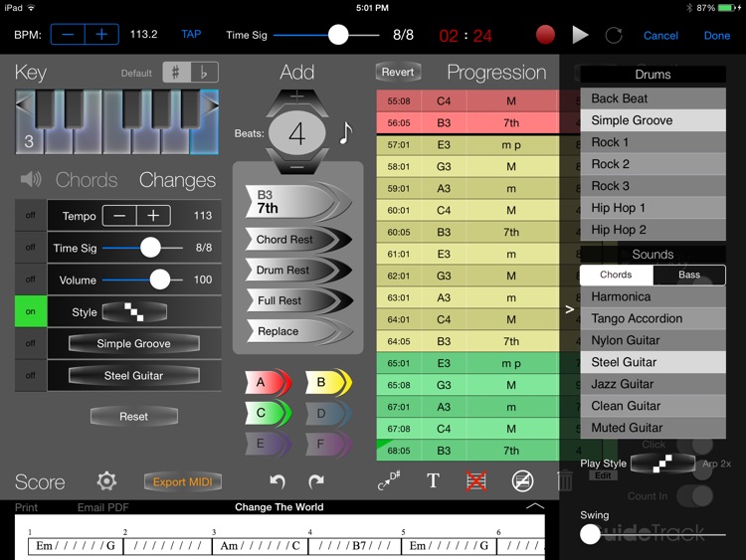Image resolution: width=746 pixels, height=560 pixels.
Task: Tap the eighth note icon
Action: (346, 132)
